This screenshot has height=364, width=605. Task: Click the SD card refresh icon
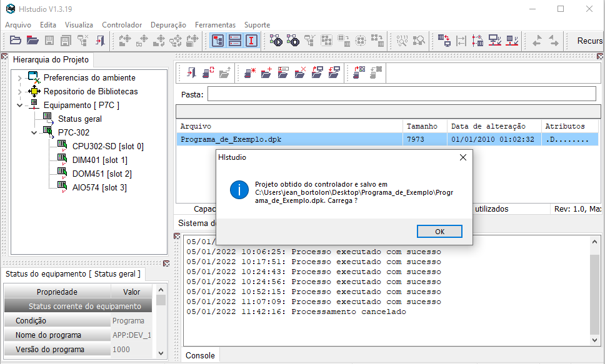208,72
